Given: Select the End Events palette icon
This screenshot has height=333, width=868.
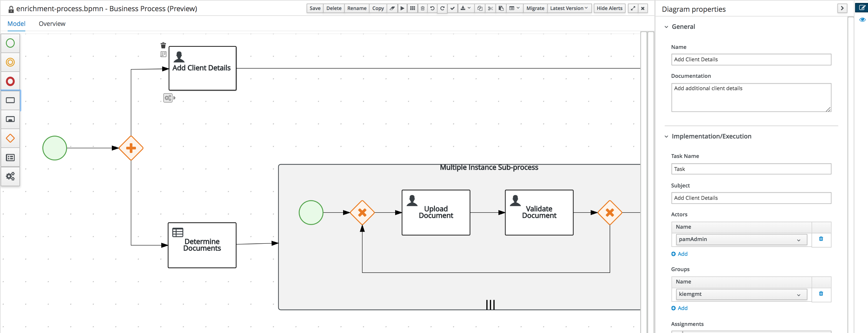Looking at the screenshot, I should pos(10,81).
